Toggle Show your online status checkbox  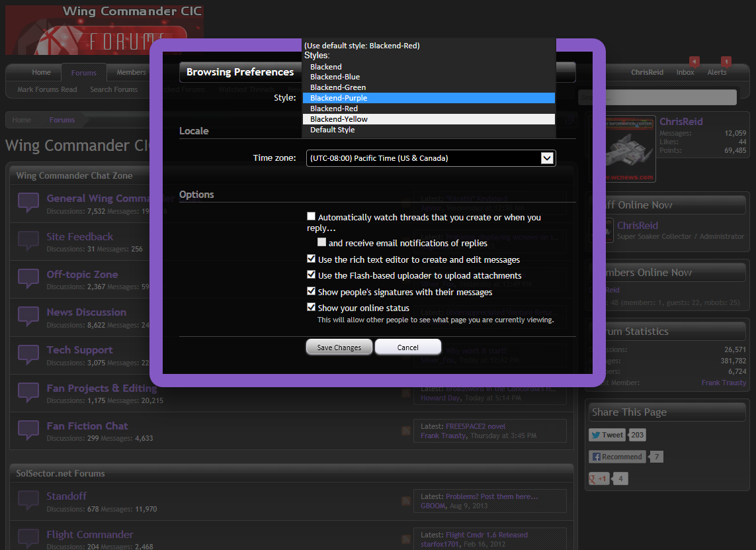click(x=312, y=308)
